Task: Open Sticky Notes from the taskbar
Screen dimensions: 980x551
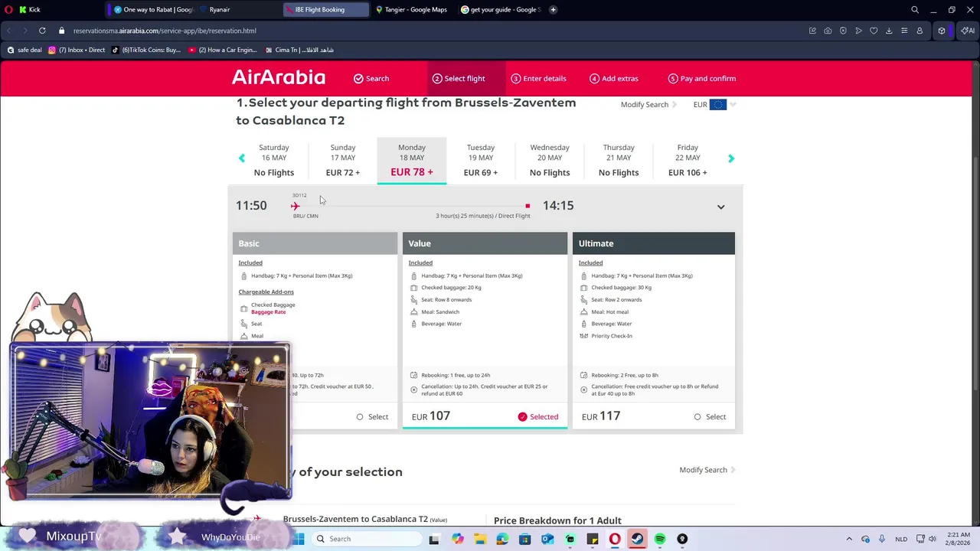Action: click(x=593, y=539)
